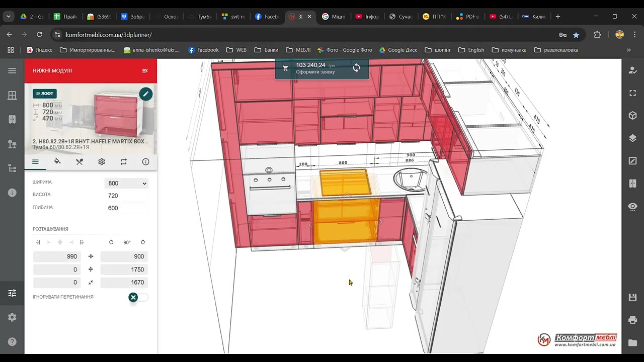Click the 900 right distance field
This screenshot has width=644, height=362.
pos(124,256)
